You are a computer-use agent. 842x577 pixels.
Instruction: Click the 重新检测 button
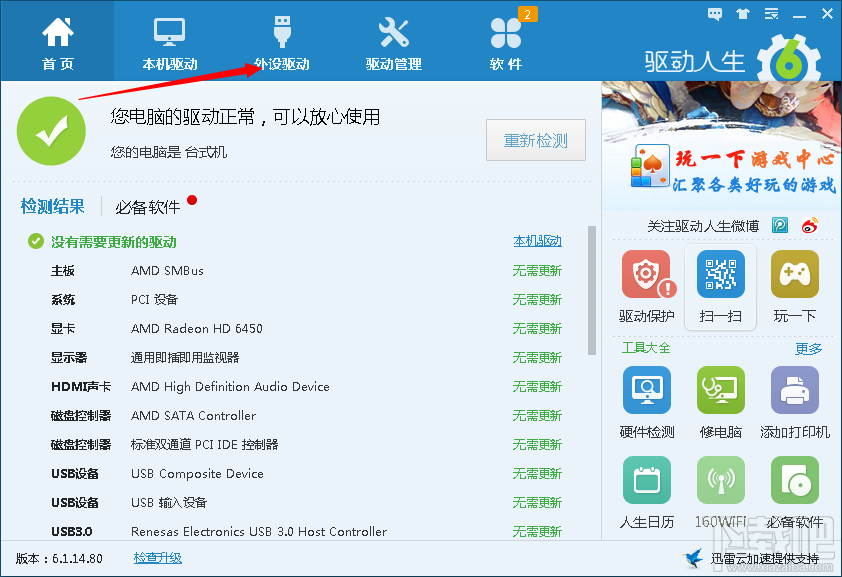[x=536, y=140]
